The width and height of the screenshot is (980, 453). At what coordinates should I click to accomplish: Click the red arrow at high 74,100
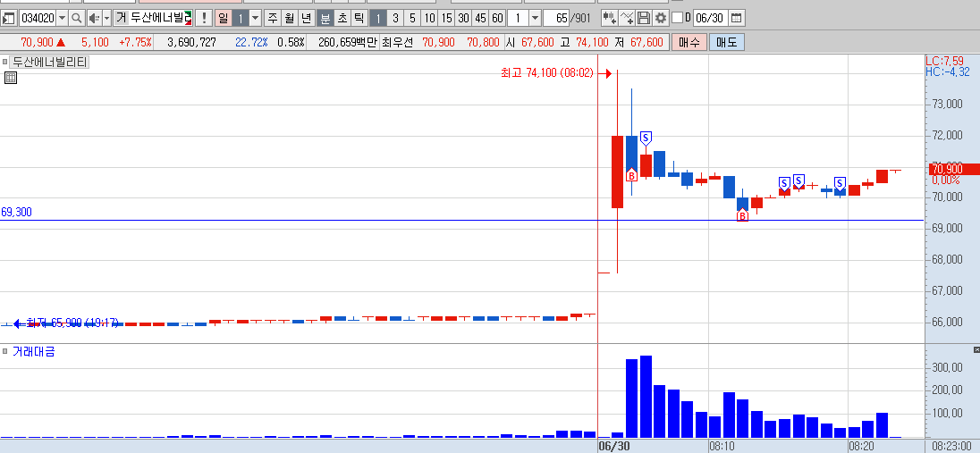(604, 74)
